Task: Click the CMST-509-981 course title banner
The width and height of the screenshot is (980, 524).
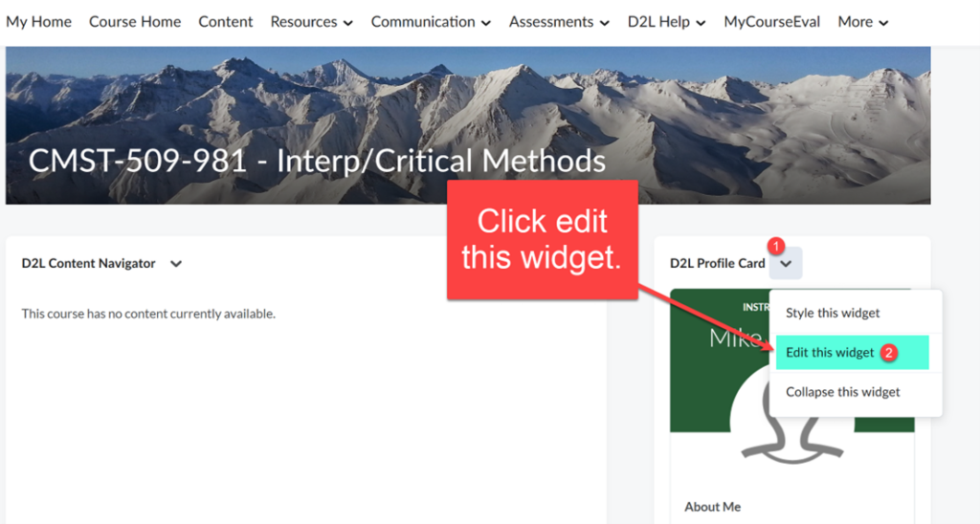Action: click(x=317, y=162)
